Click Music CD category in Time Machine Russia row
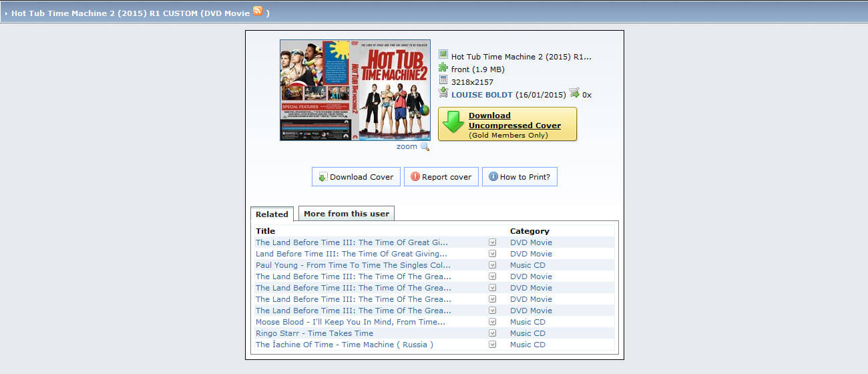Screen dimensions: 868x374 point(527,345)
